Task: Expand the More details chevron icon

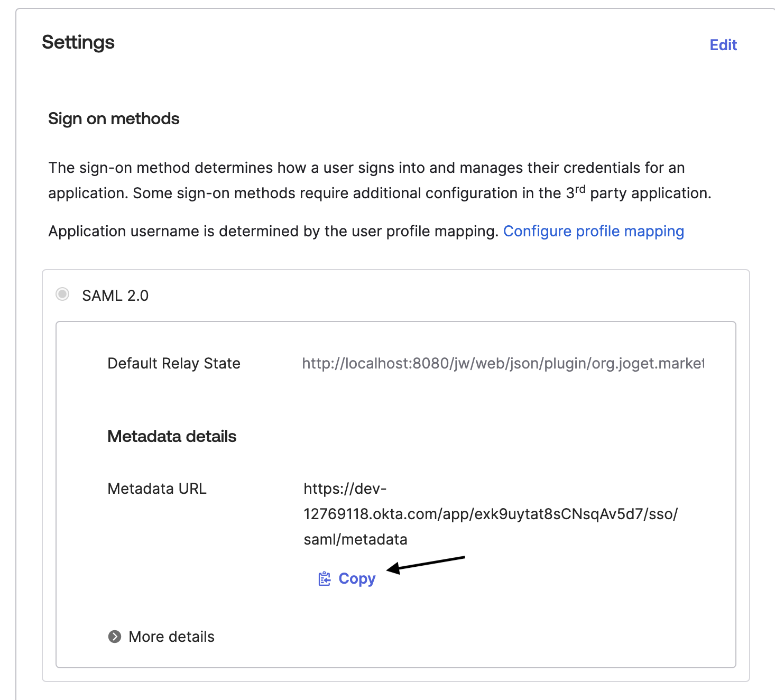Action: 115,637
